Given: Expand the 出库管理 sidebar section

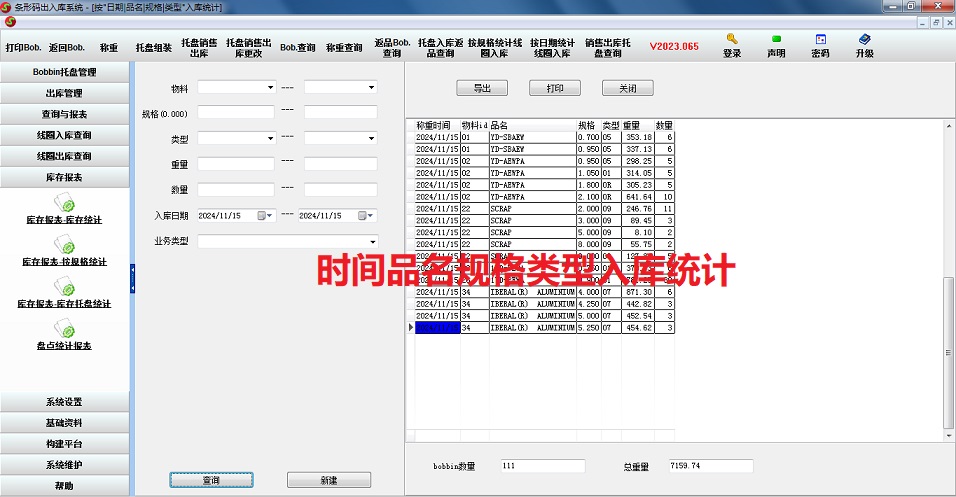Looking at the screenshot, I should tap(64, 93).
